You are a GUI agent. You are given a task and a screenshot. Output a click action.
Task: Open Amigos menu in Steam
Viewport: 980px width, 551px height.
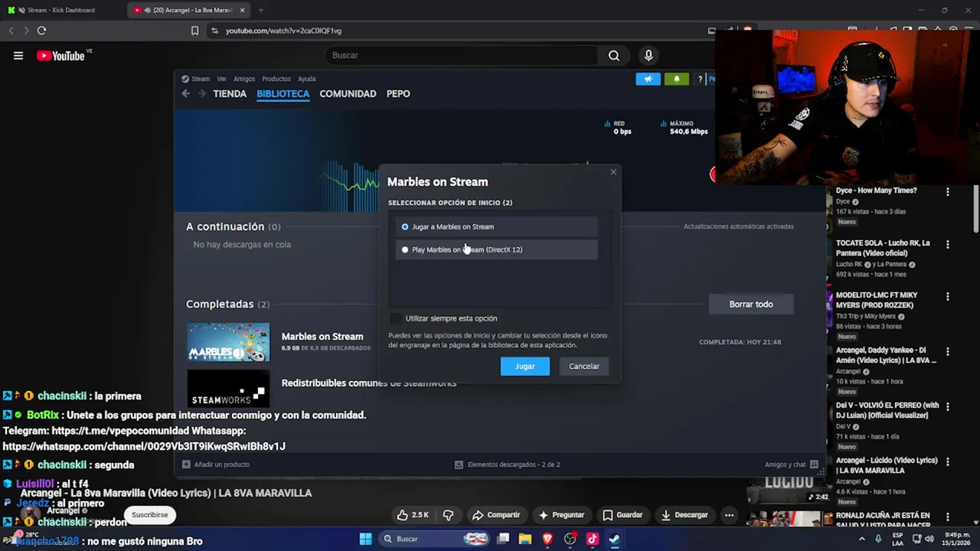pos(244,79)
